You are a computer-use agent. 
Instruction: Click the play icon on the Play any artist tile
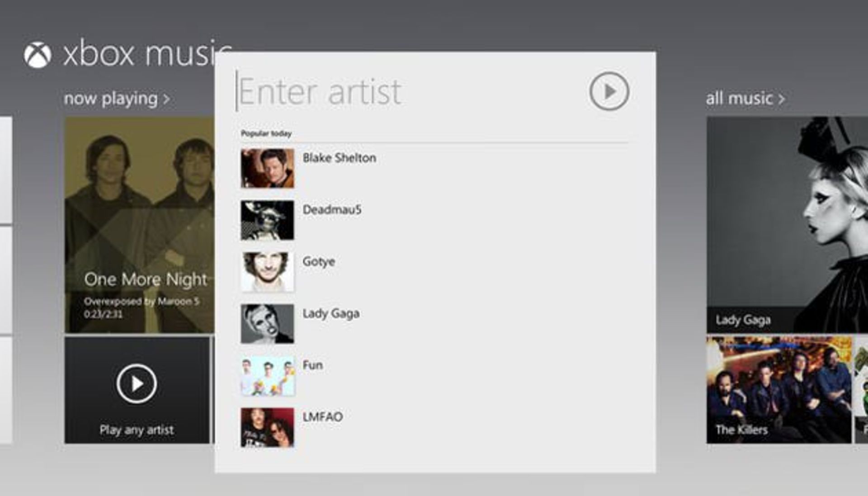click(137, 384)
